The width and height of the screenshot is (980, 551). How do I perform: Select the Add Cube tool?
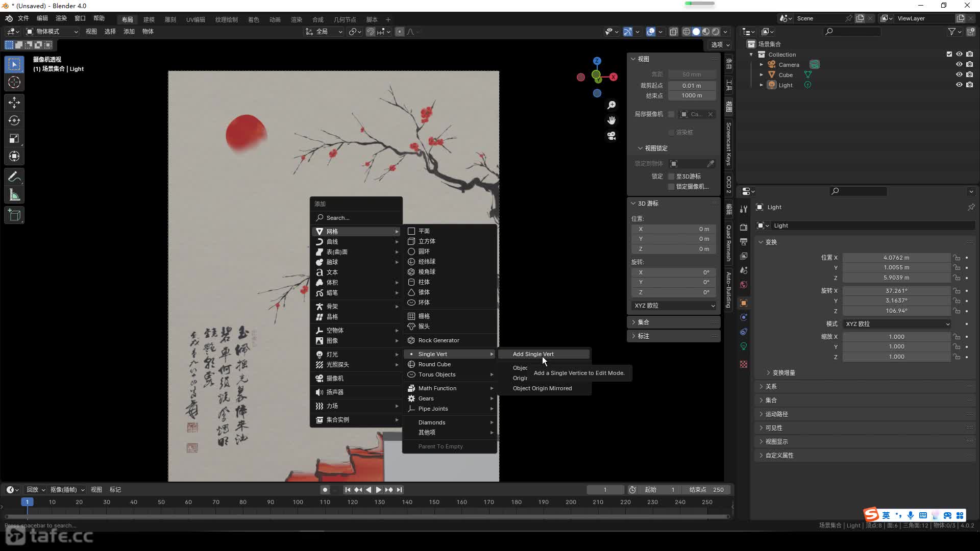[x=14, y=215]
